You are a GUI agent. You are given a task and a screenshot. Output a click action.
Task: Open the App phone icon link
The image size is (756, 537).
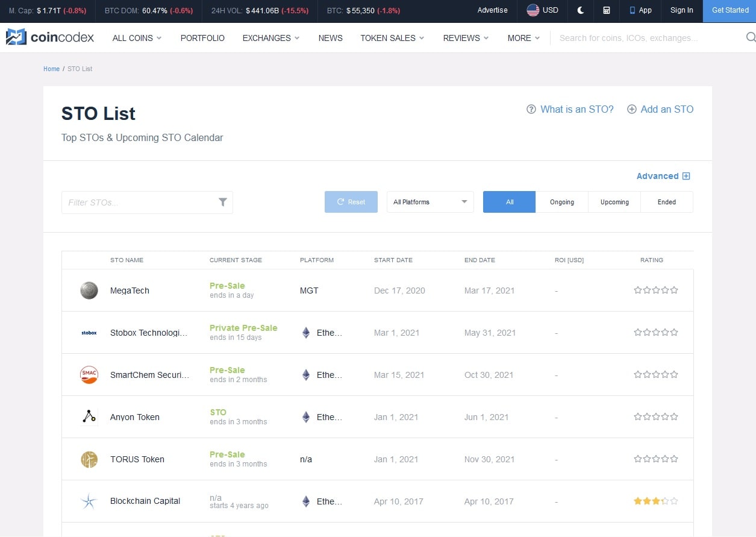click(x=641, y=10)
